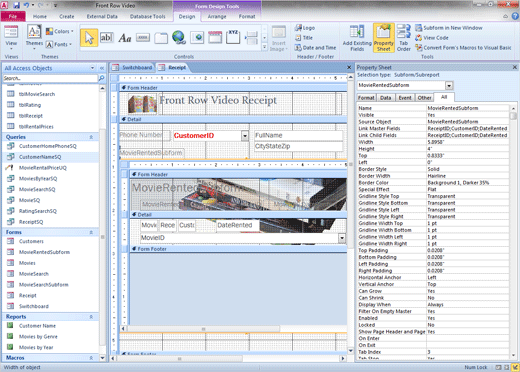Switch to the Database Tools tab
Image resolution: width=520 pixels, height=372 pixels.
click(147, 16)
